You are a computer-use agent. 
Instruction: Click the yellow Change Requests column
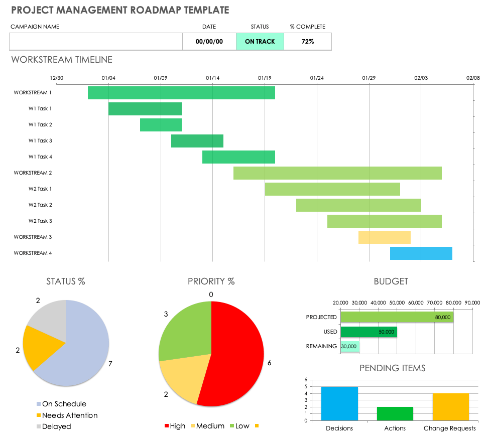(450, 406)
